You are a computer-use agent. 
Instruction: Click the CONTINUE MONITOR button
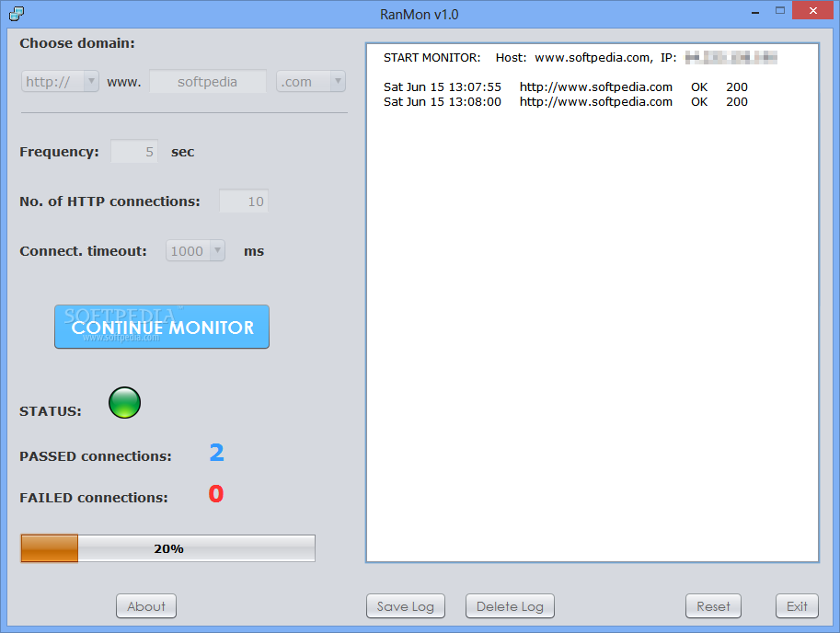pyautogui.click(x=162, y=327)
